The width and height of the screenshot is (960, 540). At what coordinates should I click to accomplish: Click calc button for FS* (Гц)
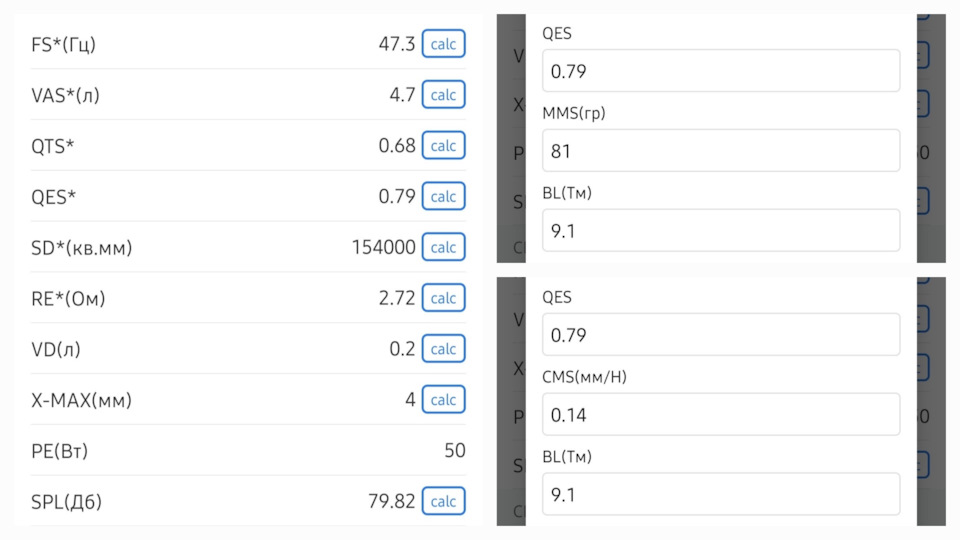(x=443, y=44)
